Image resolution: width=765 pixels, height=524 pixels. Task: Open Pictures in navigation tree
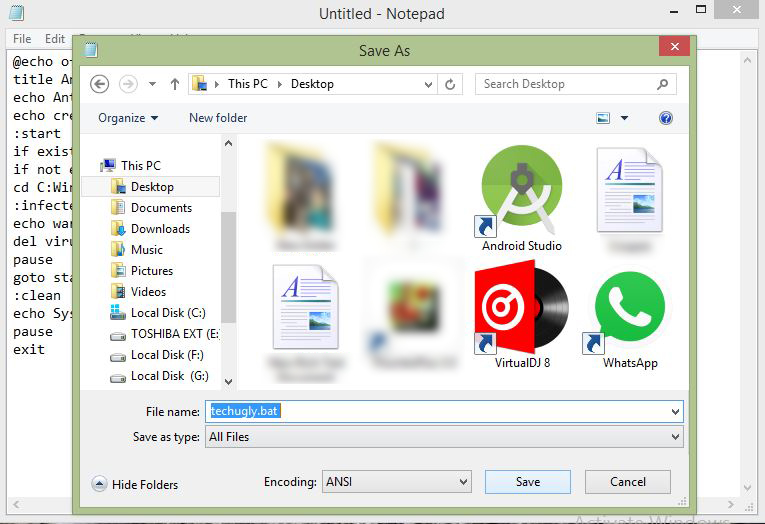(142, 271)
